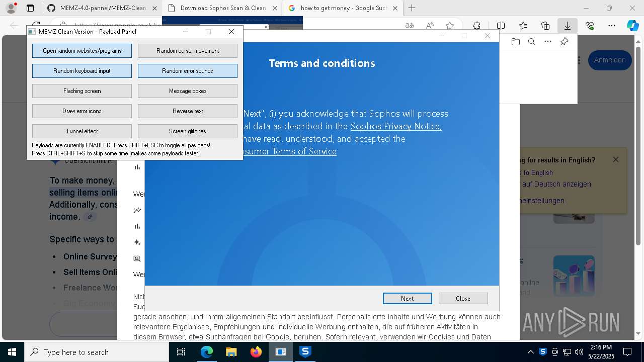Close the GitHub MEMZ tab
The width and height of the screenshot is (644, 362).
pyautogui.click(x=154, y=8)
